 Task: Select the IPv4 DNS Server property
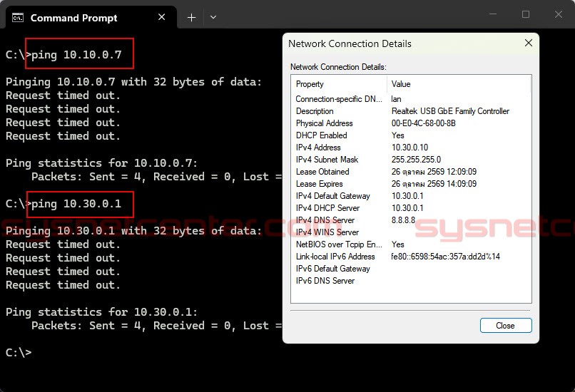[325, 220]
